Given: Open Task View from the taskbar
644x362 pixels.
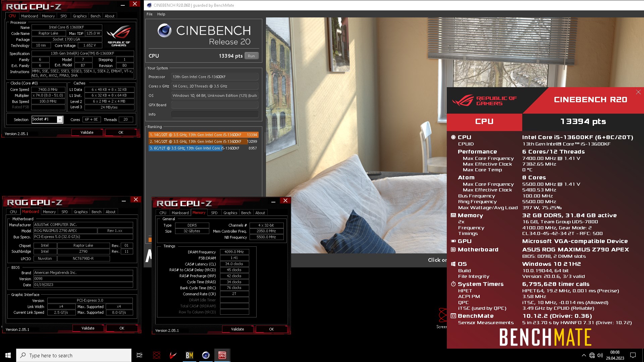Looking at the screenshot, I should [140, 355].
